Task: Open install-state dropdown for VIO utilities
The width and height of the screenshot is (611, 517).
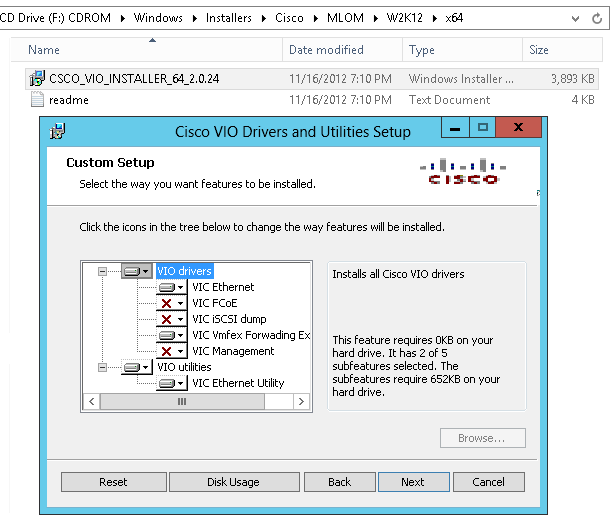Action: coord(136,367)
